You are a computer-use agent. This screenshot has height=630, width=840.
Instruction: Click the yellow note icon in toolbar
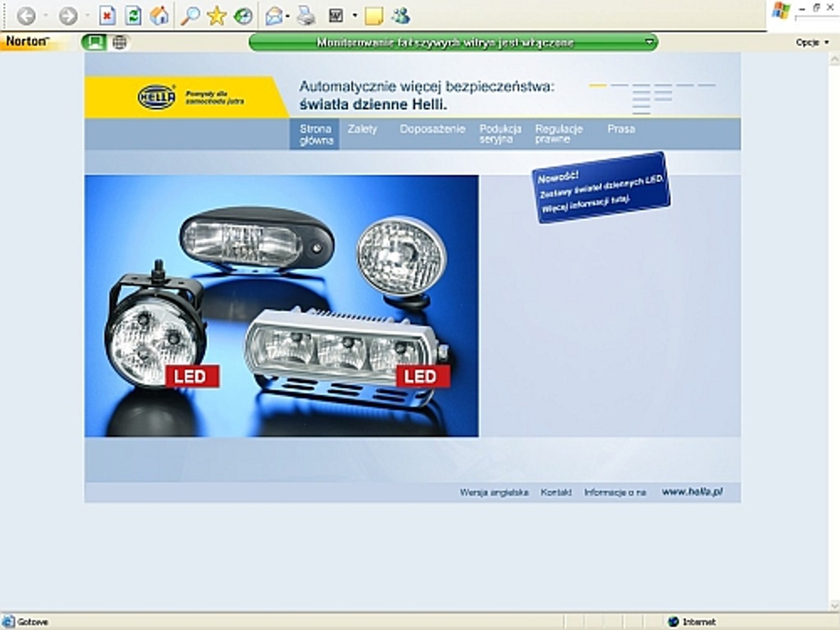(x=374, y=17)
